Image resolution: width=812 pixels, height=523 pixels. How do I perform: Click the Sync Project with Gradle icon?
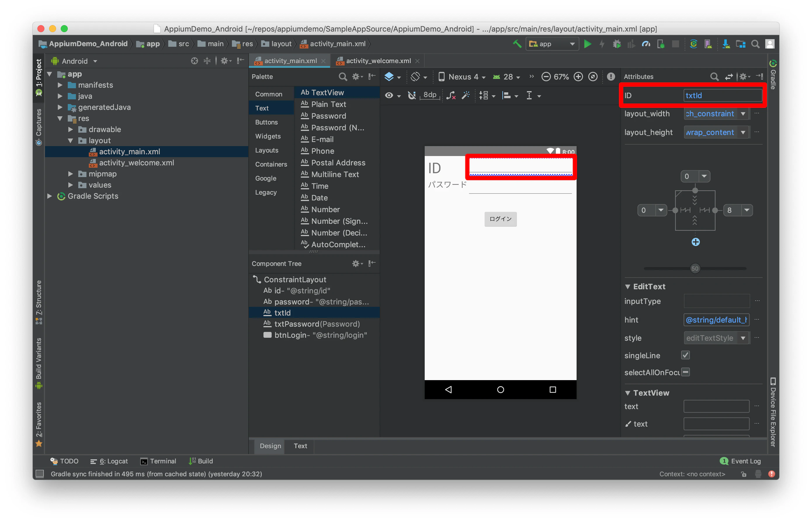click(693, 44)
